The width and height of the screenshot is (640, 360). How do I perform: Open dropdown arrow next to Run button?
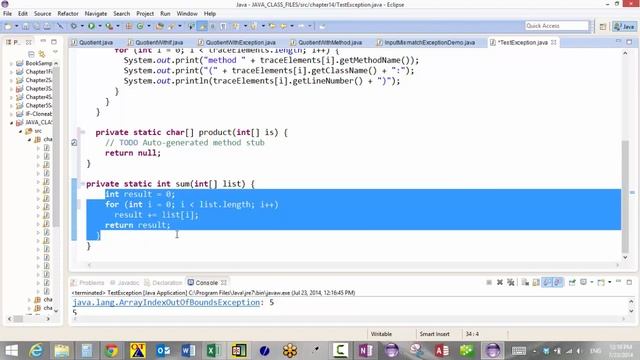[x=100, y=26]
